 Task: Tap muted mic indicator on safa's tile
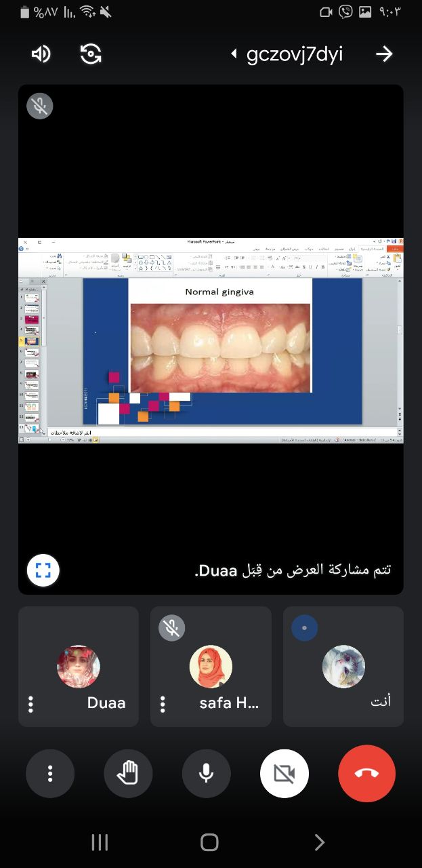pyautogui.click(x=172, y=628)
